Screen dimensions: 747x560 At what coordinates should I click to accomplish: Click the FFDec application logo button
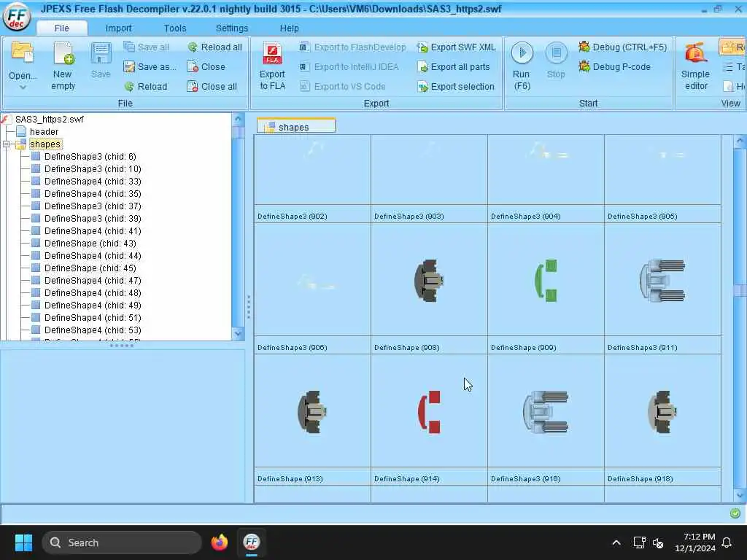[x=17, y=17]
